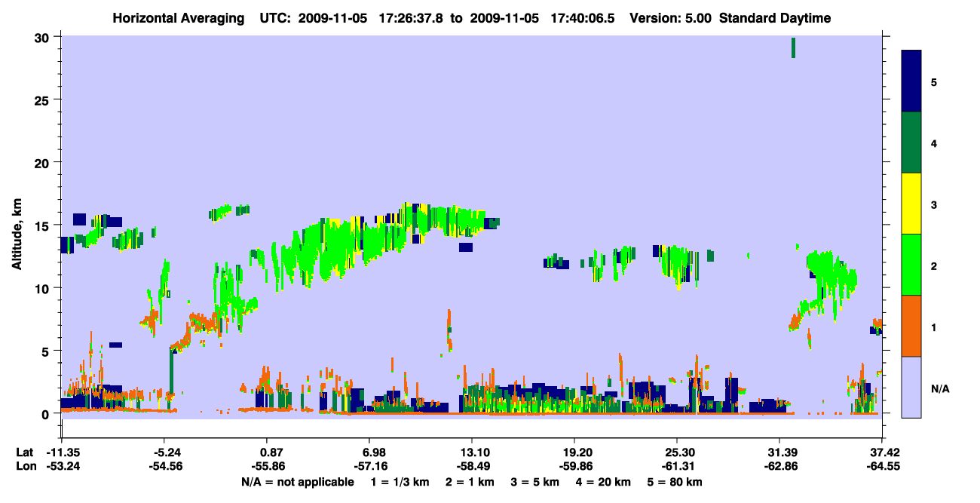Screen dimensions: 980x503
Task: Click 'Standard Daytime' in the title
Action: (x=775, y=18)
